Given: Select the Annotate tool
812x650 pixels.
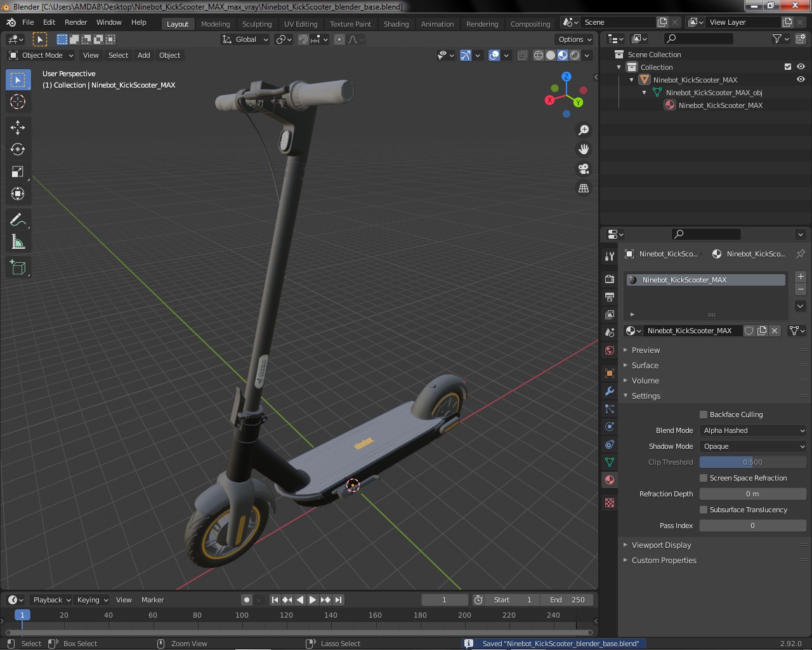Looking at the screenshot, I should [x=18, y=220].
